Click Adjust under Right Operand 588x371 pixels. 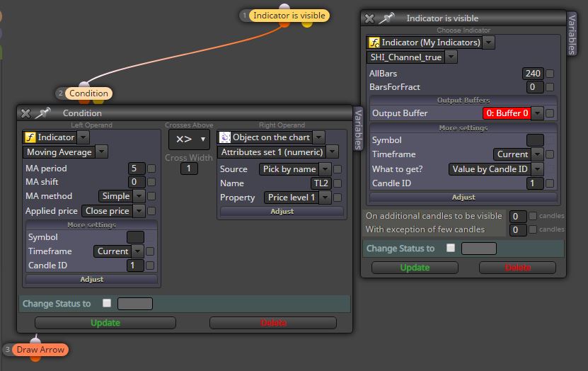tap(282, 212)
